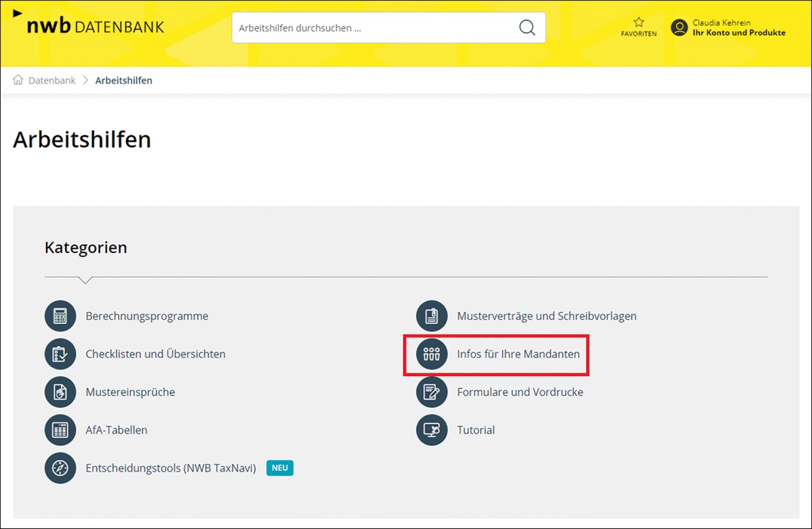Click the user account avatar icon
Screen dimensions: 812x529
click(679, 28)
